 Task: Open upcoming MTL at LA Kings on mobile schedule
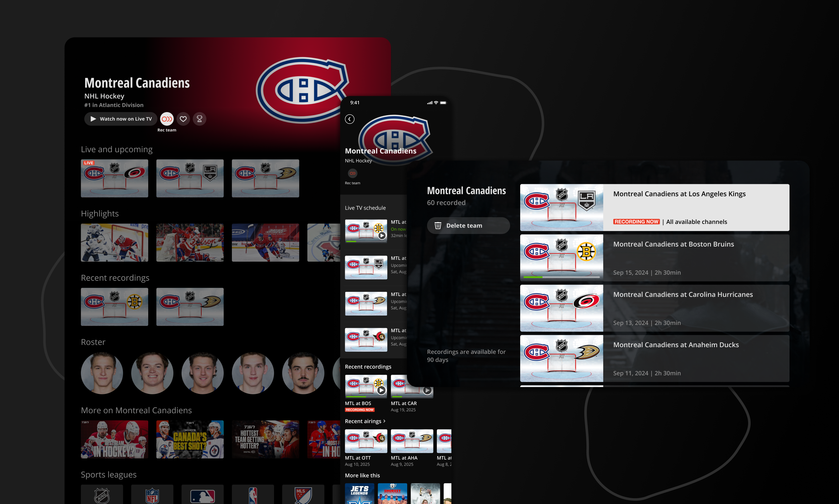pos(366,267)
